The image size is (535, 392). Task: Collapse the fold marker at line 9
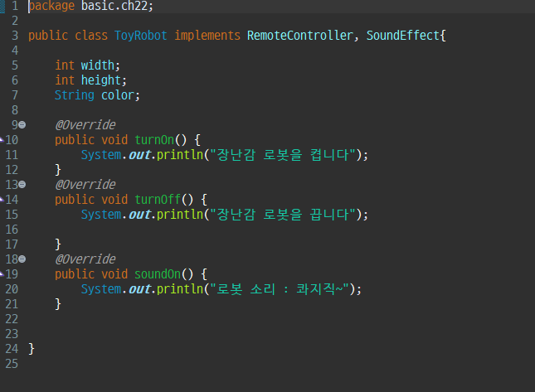pyautogui.click(x=22, y=125)
